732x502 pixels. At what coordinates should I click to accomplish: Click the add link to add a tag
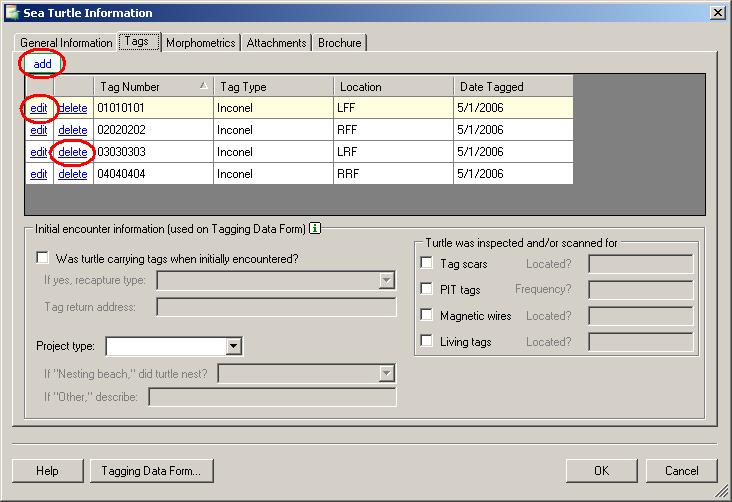[42, 64]
